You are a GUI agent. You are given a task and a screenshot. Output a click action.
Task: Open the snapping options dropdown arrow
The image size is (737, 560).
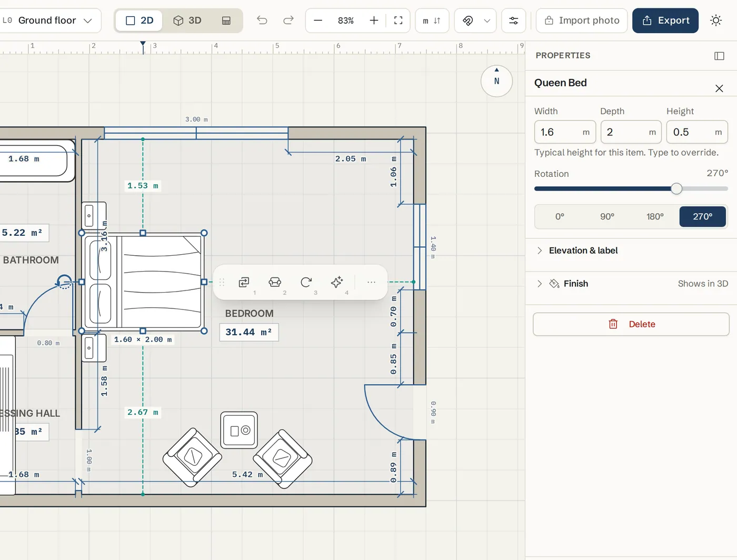487,21
